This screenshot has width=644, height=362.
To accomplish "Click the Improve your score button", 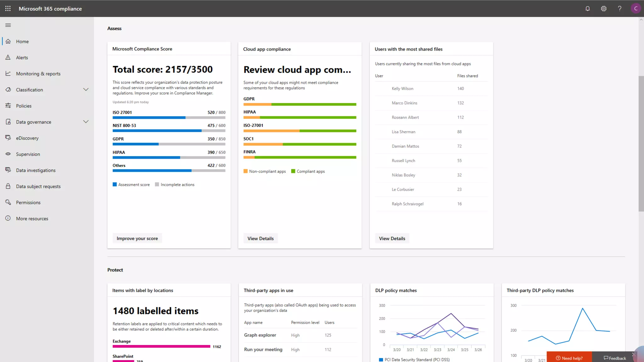I will point(137,239).
